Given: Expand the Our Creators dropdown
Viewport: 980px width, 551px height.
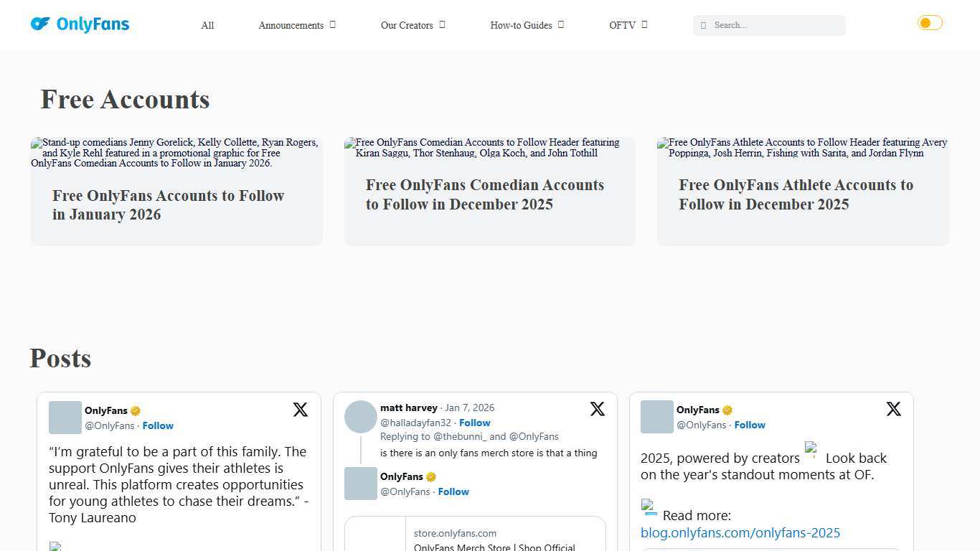Looking at the screenshot, I should [413, 25].
